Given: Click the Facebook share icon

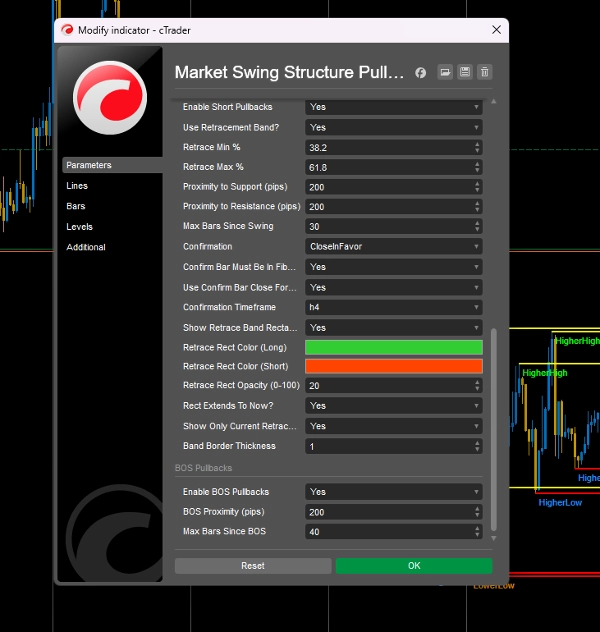Looking at the screenshot, I should [420, 73].
